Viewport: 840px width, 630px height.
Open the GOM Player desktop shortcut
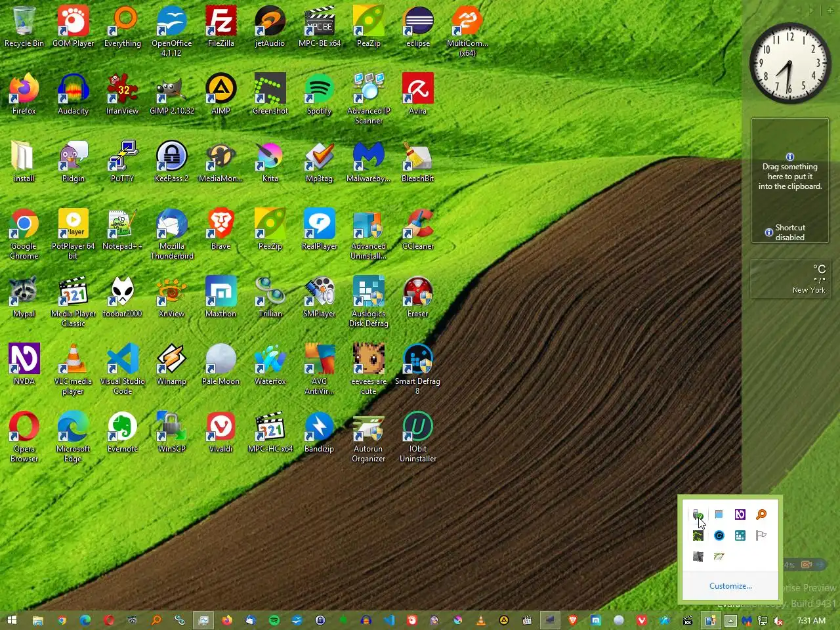coord(73,27)
